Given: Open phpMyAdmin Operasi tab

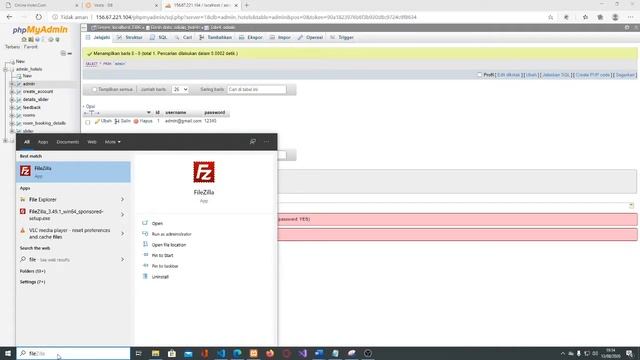Looking at the screenshot, I should (x=311, y=37).
